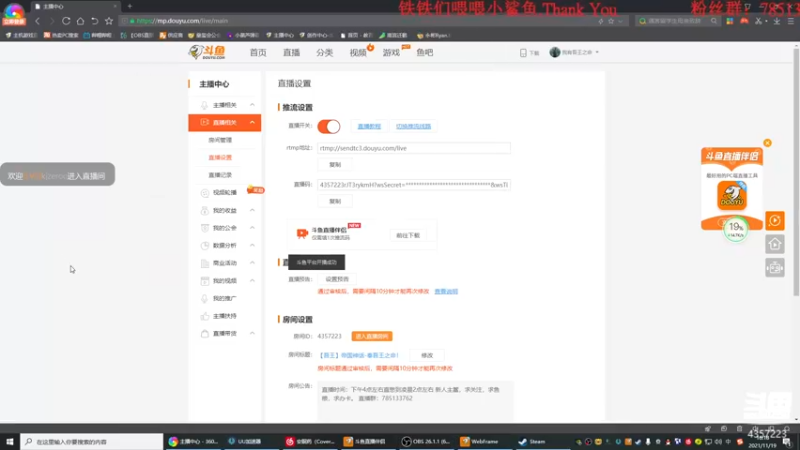Open 分类 in top navigation

324,53
